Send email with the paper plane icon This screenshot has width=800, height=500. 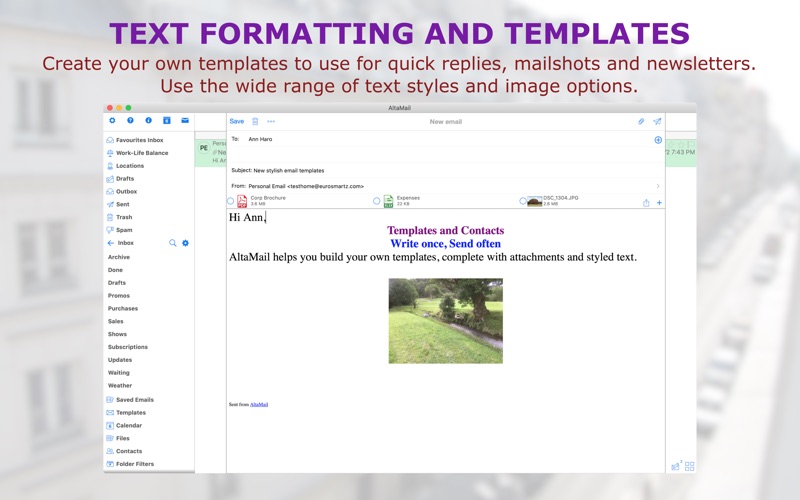pyautogui.click(x=657, y=121)
